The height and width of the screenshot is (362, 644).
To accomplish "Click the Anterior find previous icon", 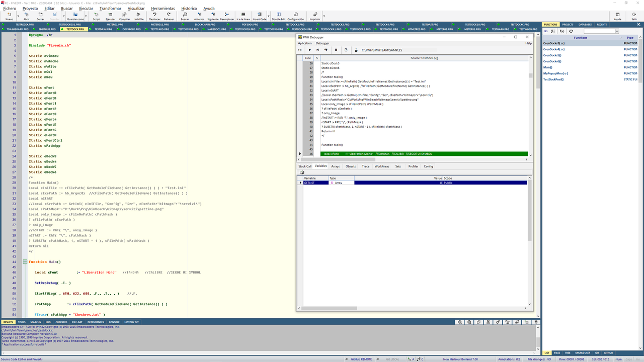I will [x=199, y=15].
